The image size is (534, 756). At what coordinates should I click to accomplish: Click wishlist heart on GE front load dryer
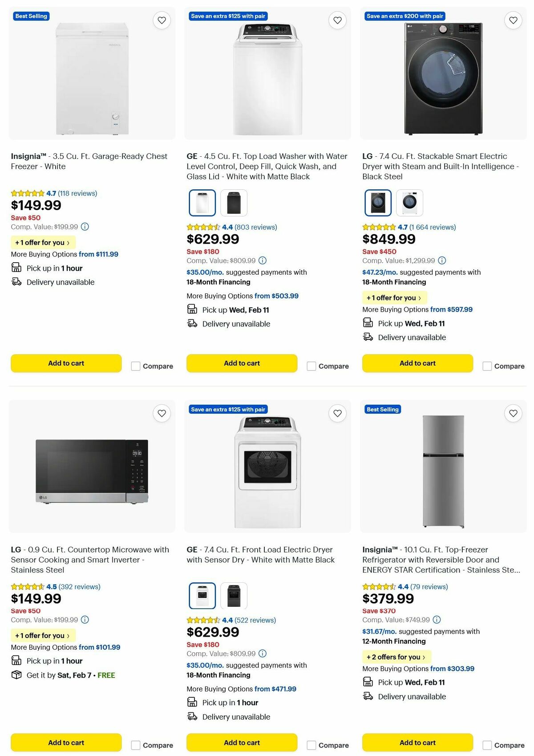[337, 413]
